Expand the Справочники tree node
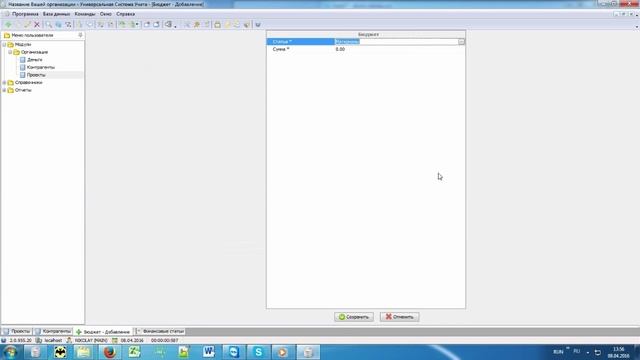This screenshot has width=640, height=360. click(x=4, y=82)
